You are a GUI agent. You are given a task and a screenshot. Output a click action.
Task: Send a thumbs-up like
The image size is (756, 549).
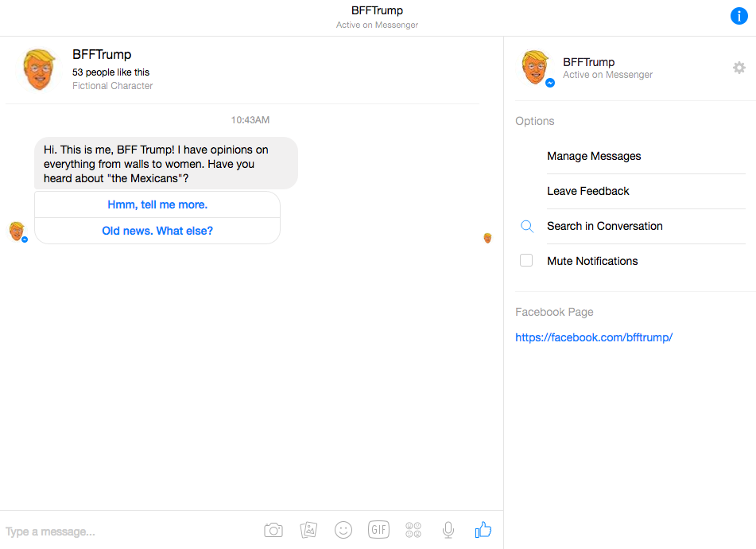(x=483, y=530)
